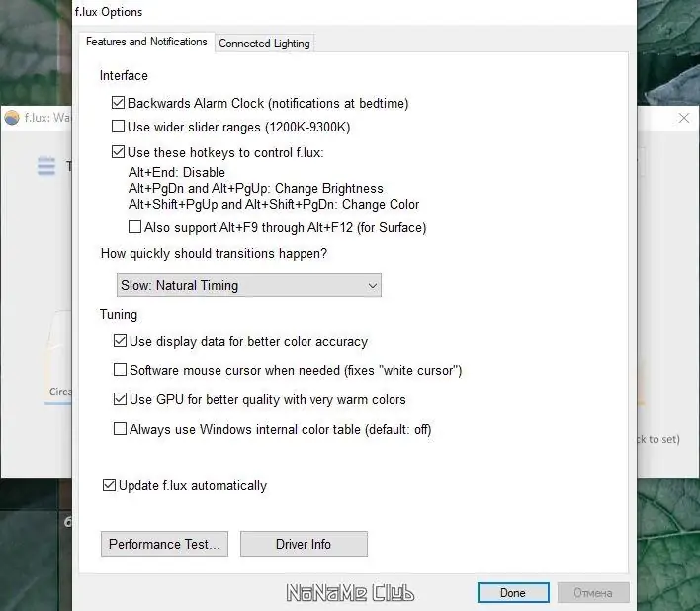Toggle Use GPU for better quality checkbox
The image size is (700, 611).
point(120,399)
